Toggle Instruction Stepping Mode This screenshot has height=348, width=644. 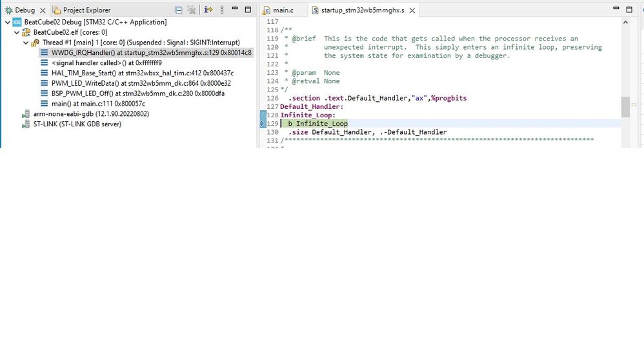[x=208, y=10]
